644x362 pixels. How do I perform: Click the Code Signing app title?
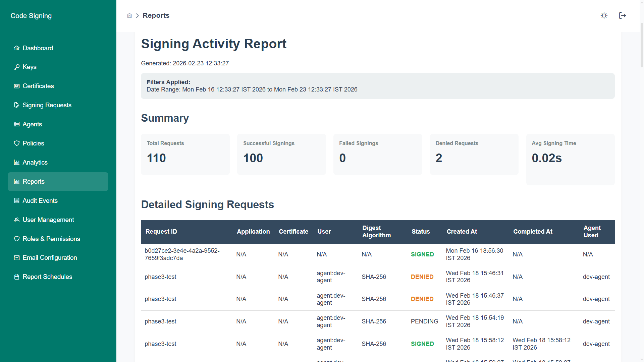point(31,15)
